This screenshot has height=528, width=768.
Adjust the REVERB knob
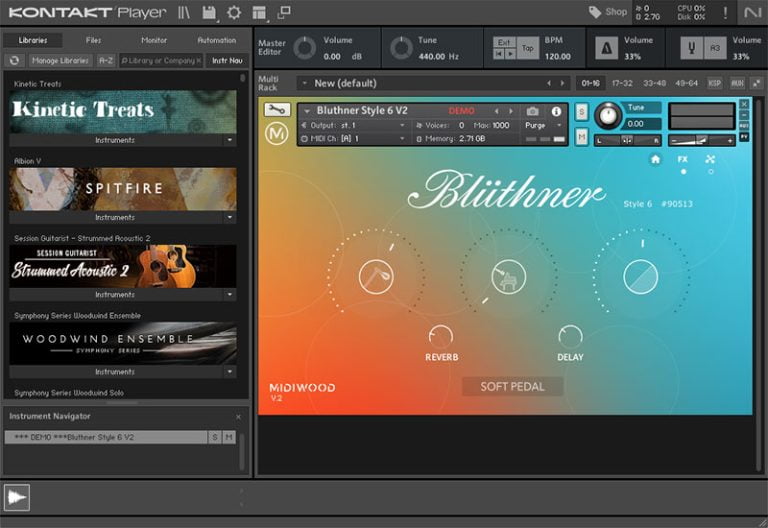pos(441,336)
